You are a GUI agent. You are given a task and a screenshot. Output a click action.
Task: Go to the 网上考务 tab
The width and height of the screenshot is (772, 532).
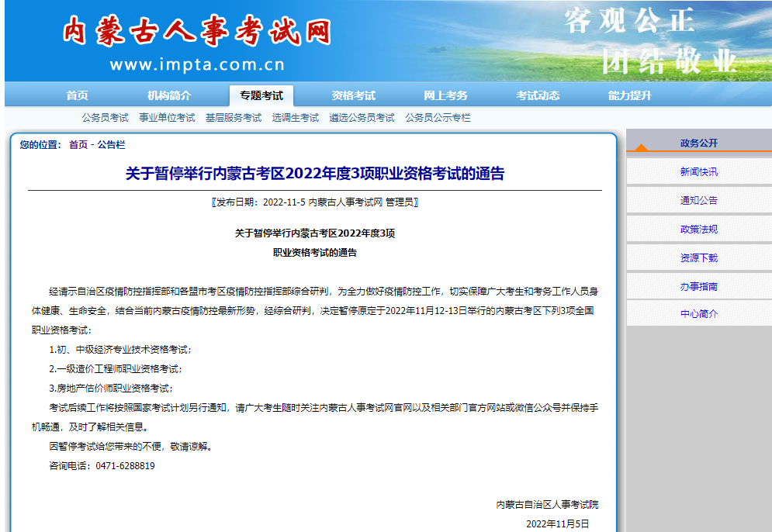click(445, 95)
